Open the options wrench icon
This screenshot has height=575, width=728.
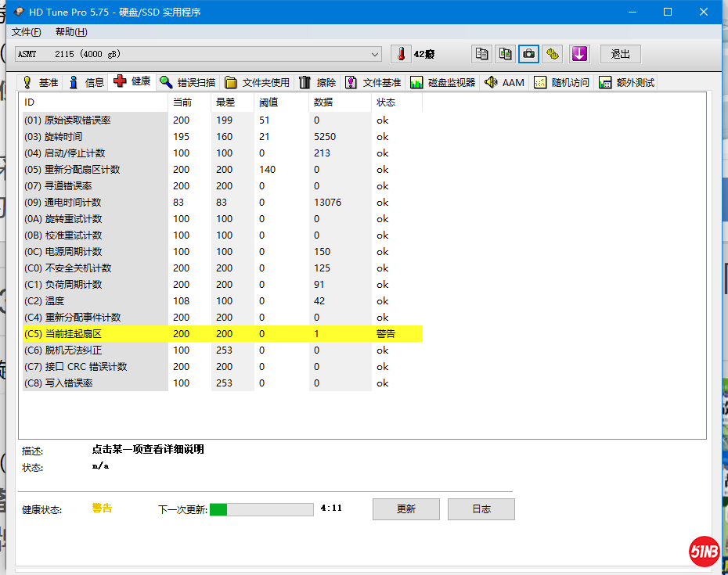[553, 54]
